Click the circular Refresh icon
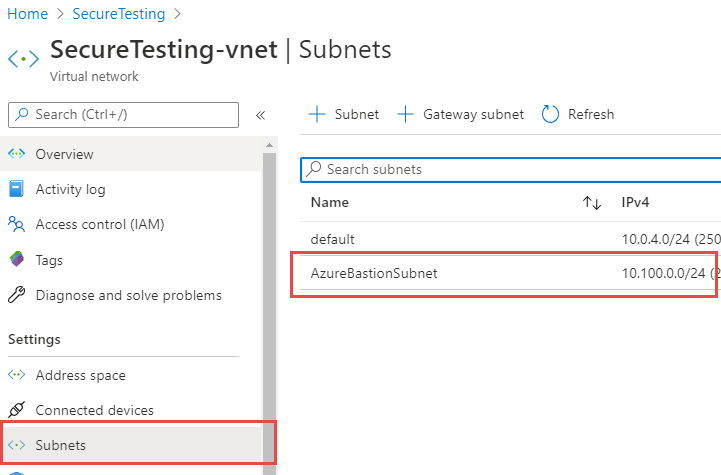 [x=550, y=114]
